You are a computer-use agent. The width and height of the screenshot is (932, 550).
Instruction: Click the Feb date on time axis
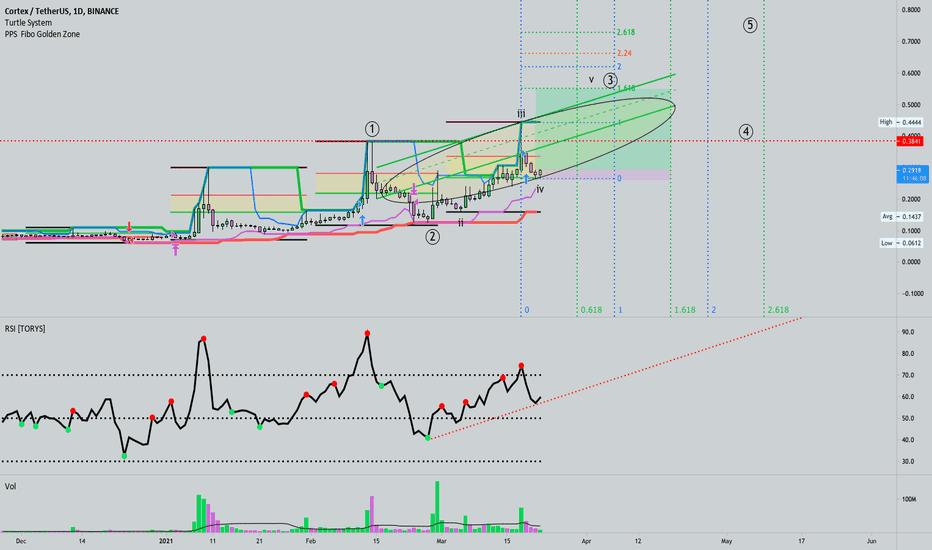point(310,541)
